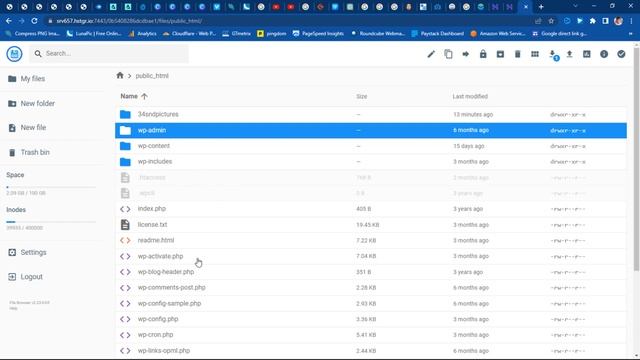
Task: Click the delete trash icon in toolbar
Action: coord(517,54)
